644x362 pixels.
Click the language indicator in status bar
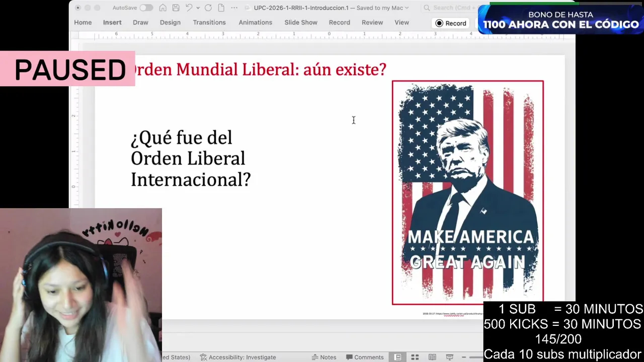(176, 357)
